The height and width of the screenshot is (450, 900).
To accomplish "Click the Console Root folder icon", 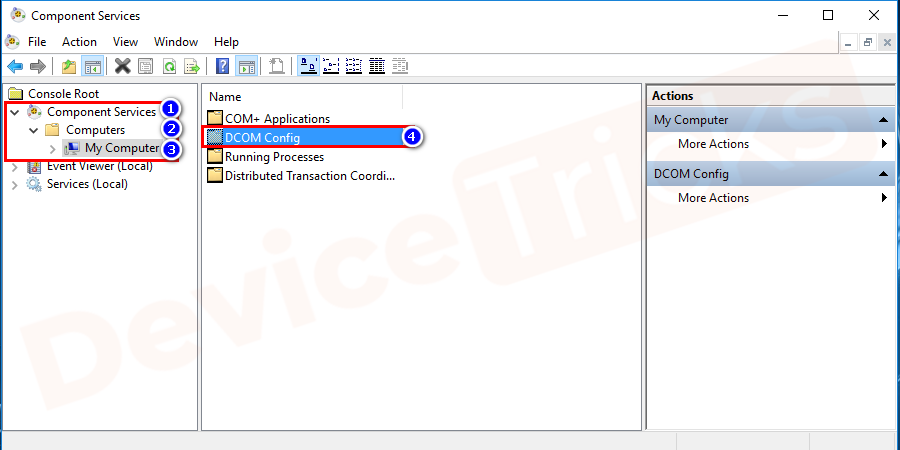I will [16, 94].
